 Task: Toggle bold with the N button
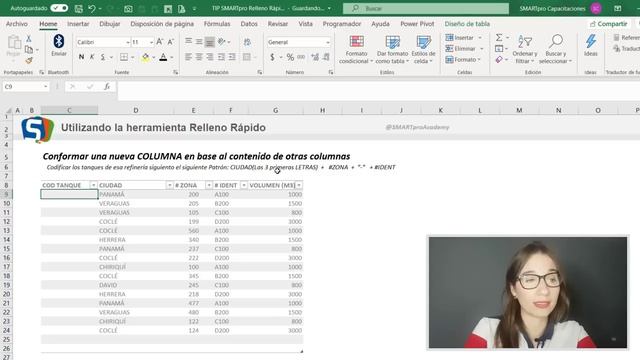[x=81, y=57]
